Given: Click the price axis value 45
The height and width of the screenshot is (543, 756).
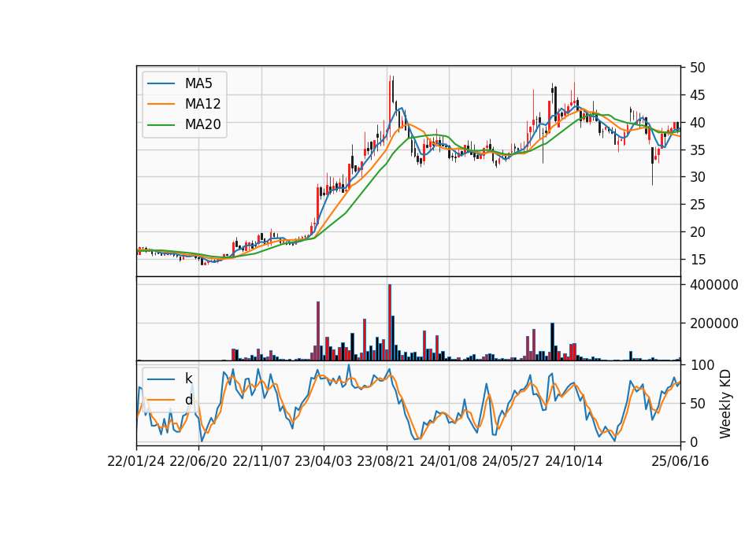Looking at the screenshot, I should (x=697, y=95).
